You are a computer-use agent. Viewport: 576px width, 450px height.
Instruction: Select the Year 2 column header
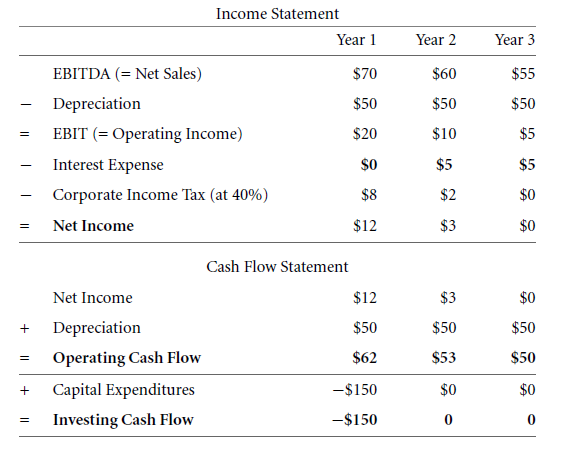pos(436,40)
